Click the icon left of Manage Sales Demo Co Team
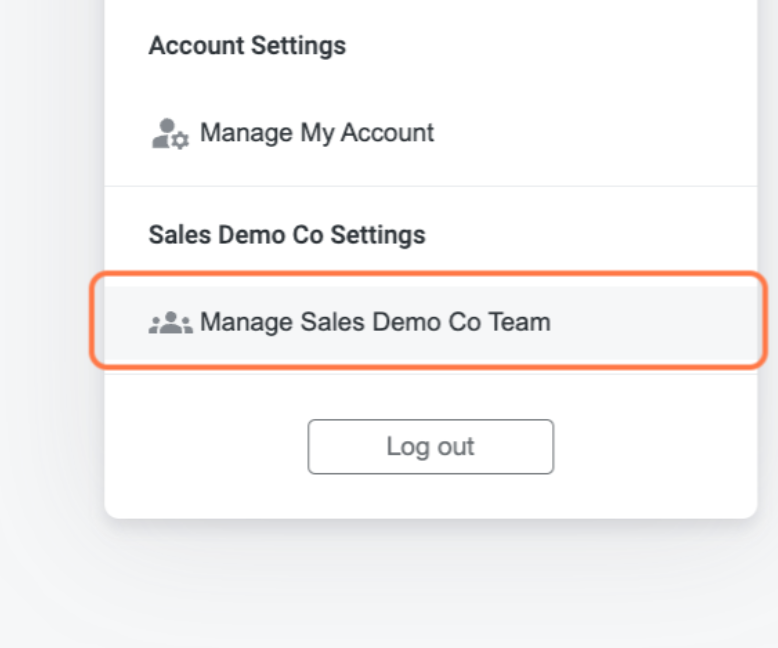Screen dimensions: 778x648 170,323
